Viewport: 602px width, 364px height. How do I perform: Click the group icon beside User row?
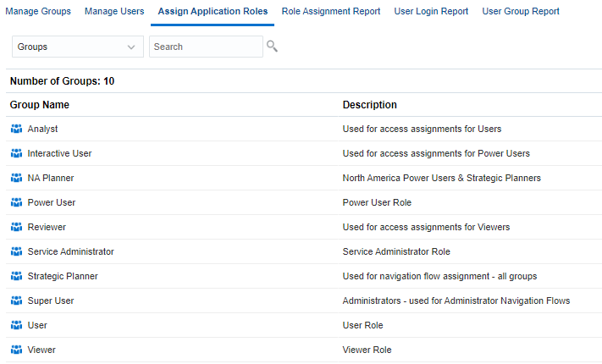pos(16,325)
